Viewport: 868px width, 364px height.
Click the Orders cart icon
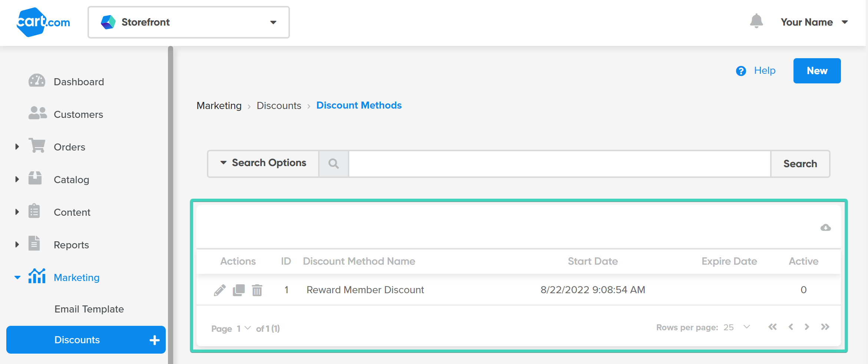(x=37, y=145)
